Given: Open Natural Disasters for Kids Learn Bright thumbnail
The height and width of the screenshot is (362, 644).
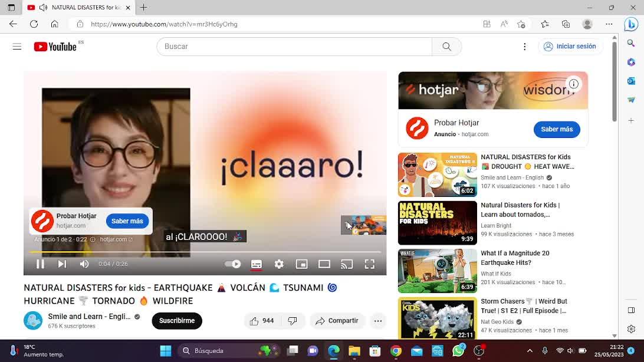Looking at the screenshot, I should point(438,223).
